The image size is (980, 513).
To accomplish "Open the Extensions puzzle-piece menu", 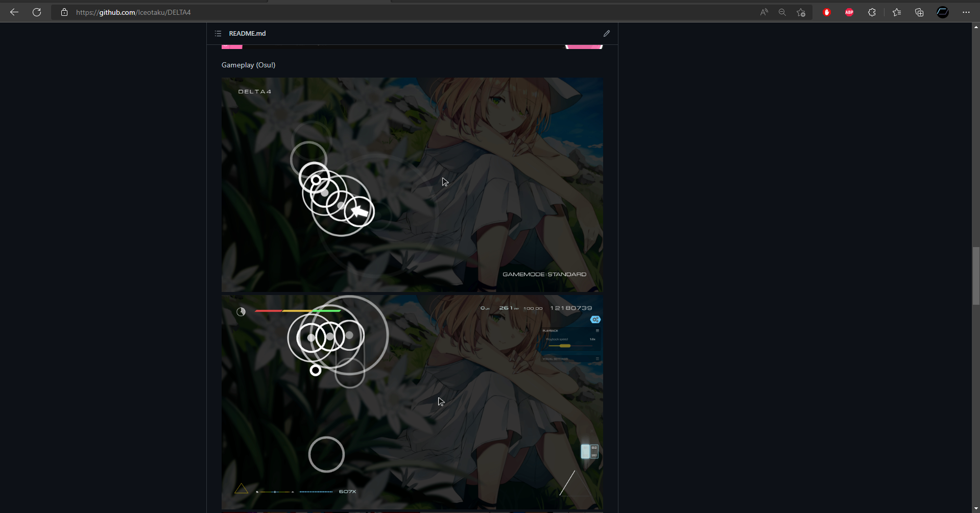I will [872, 12].
